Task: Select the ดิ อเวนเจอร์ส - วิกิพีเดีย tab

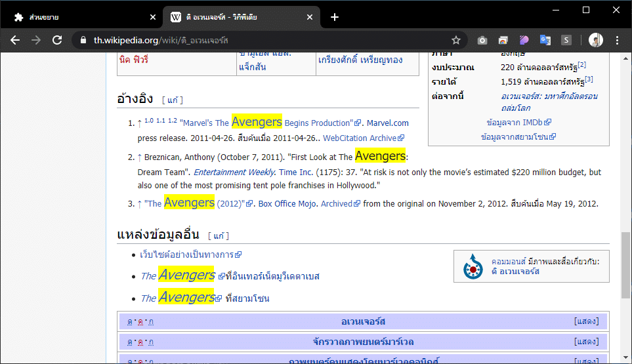Action: [x=241, y=17]
